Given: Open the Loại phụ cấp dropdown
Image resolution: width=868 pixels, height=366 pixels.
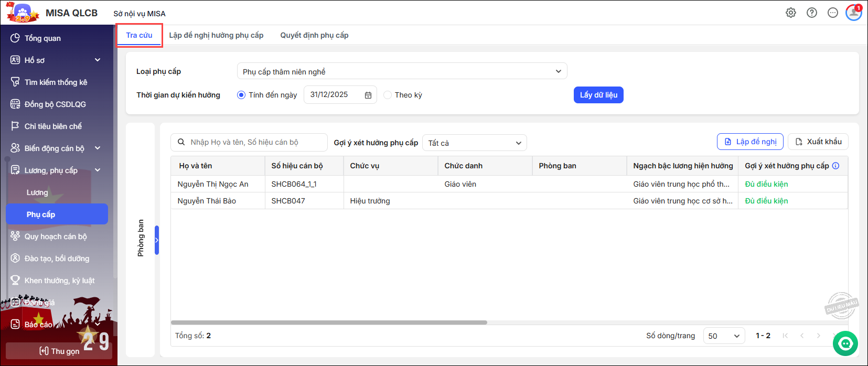Looking at the screenshot, I should click(402, 71).
